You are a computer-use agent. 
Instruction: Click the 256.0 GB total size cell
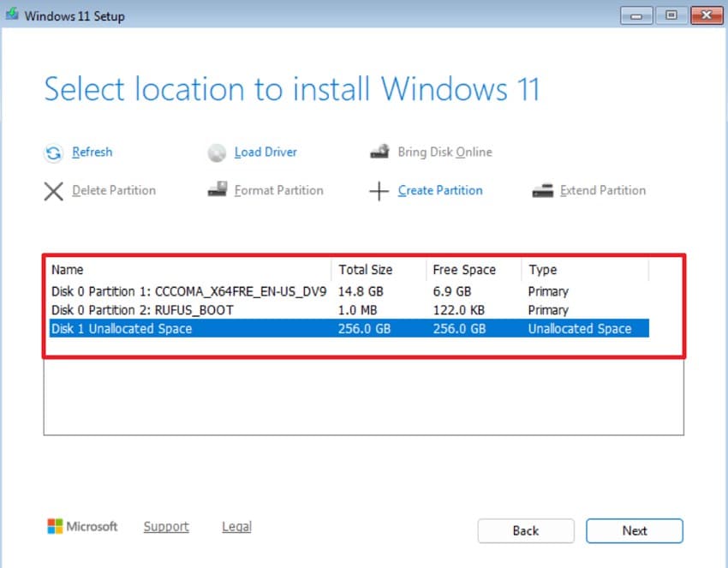[364, 328]
